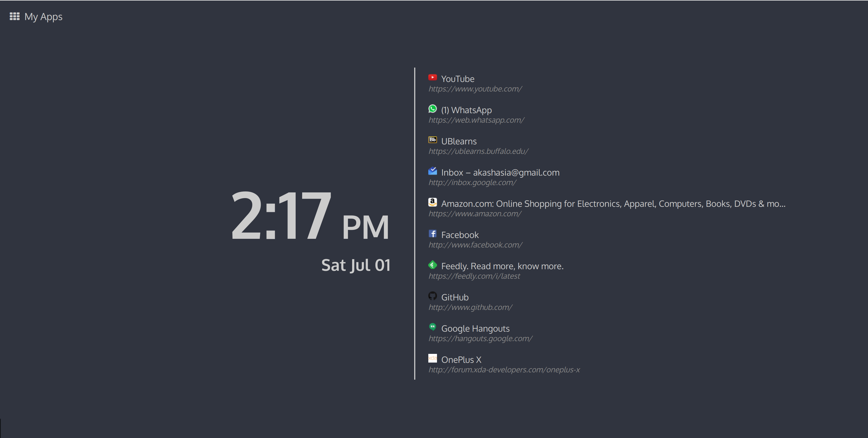Open the Inbox akashasia@gmail.com link
Screen dimensions: 868x438
pyautogui.click(x=500, y=173)
